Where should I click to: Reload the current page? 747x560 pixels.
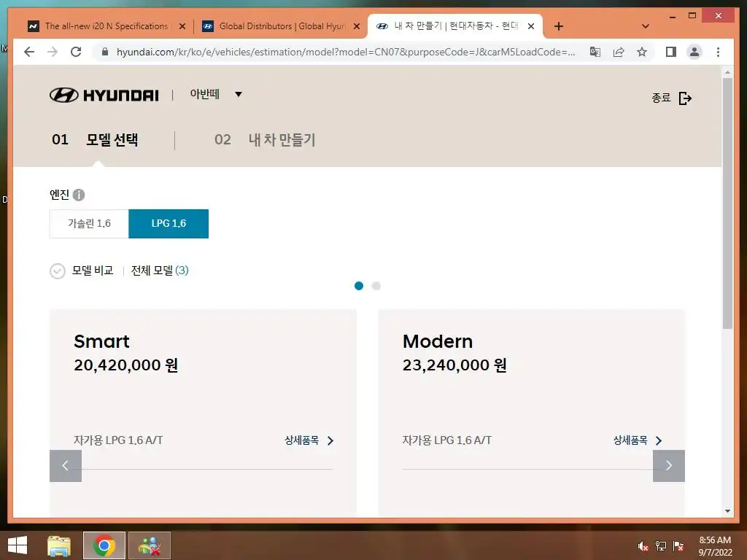pyautogui.click(x=76, y=52)
